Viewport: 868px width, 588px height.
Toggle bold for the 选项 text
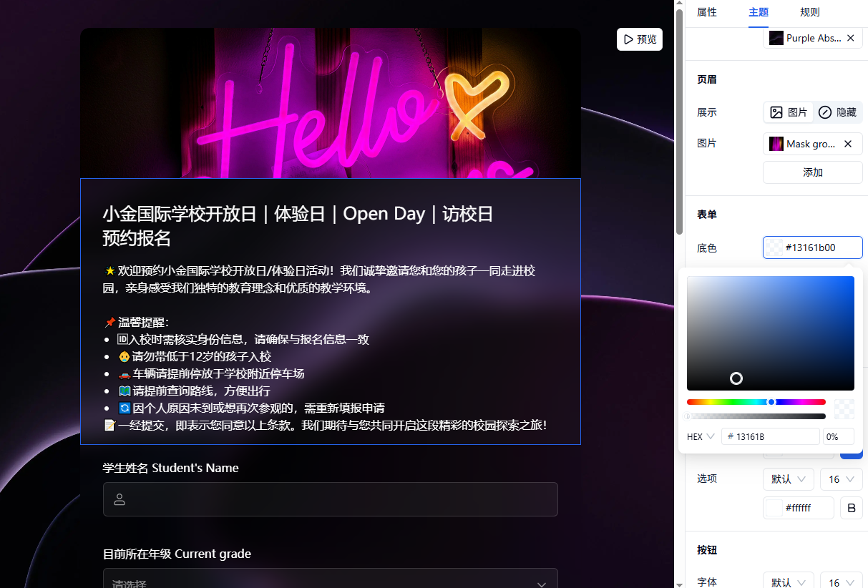point(851,508)
